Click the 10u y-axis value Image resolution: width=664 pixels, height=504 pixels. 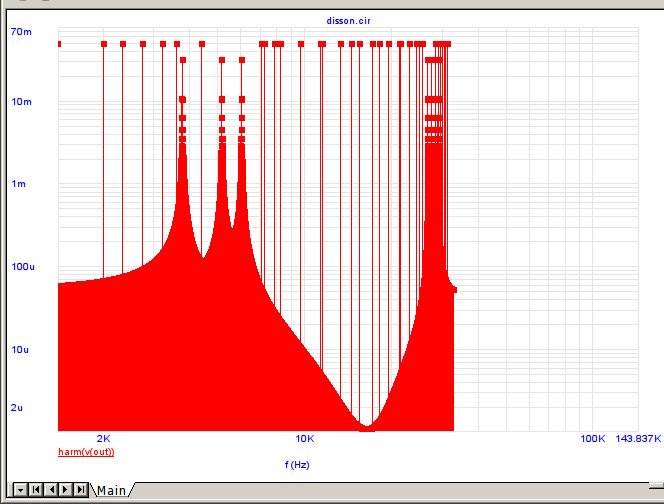(x=20, y=350)
